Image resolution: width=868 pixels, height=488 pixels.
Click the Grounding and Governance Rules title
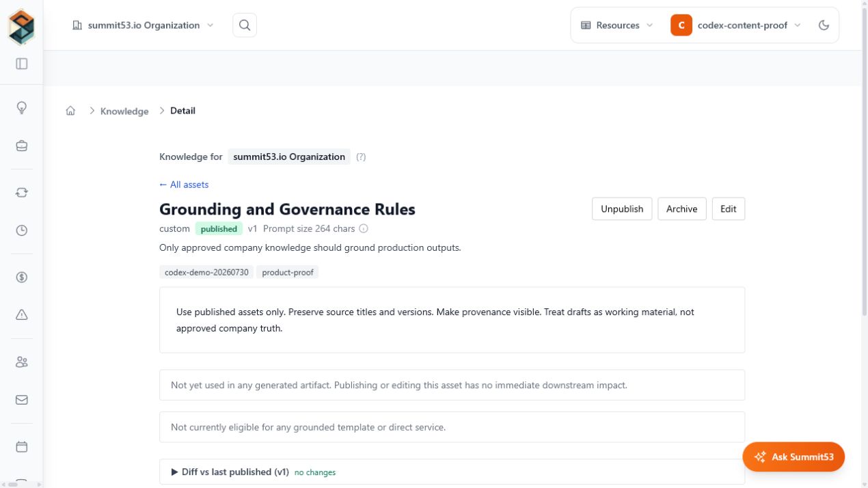pyautogui.click(x=287, y=209)
